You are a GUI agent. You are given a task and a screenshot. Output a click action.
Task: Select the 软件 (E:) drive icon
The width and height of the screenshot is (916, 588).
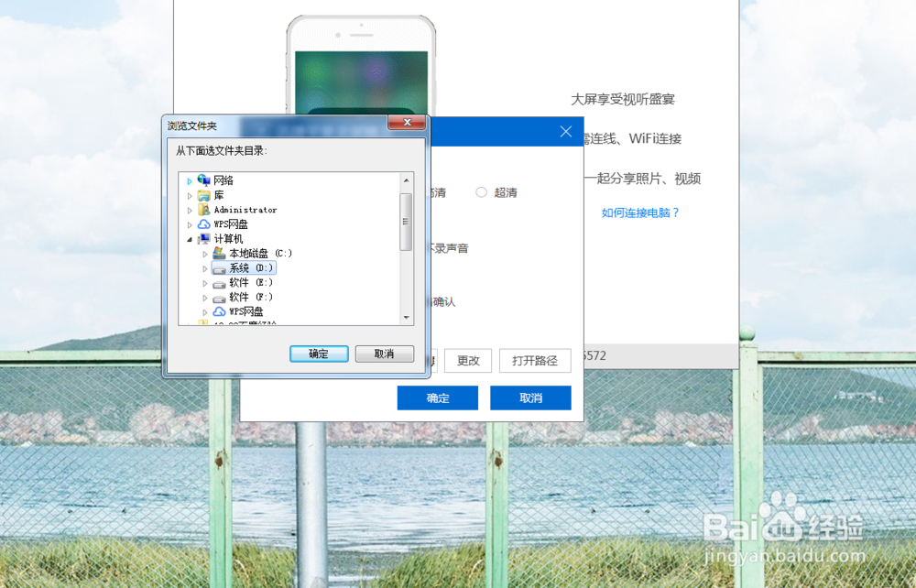(219, 284)
